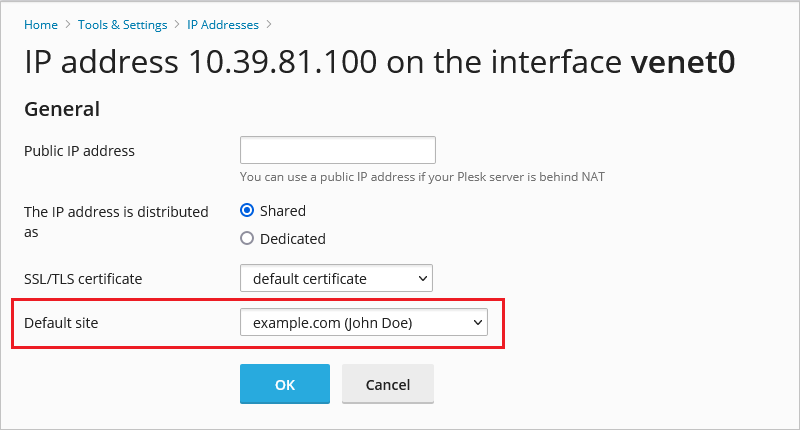This screenshot has height=430, width=800.
Task: Click the NAT hint text below the field
Action: point(422,177)
